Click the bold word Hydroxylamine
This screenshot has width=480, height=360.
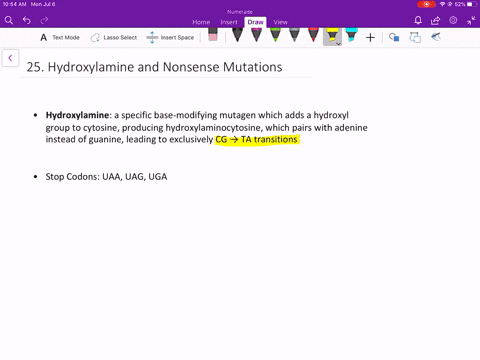[77, 115]
